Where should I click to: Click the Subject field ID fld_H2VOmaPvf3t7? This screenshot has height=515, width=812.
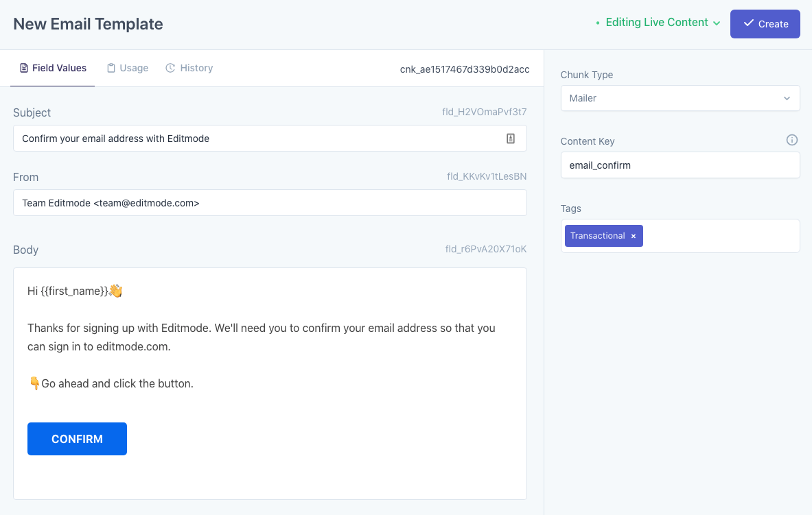pyautogui.click(x=484, y=112)
